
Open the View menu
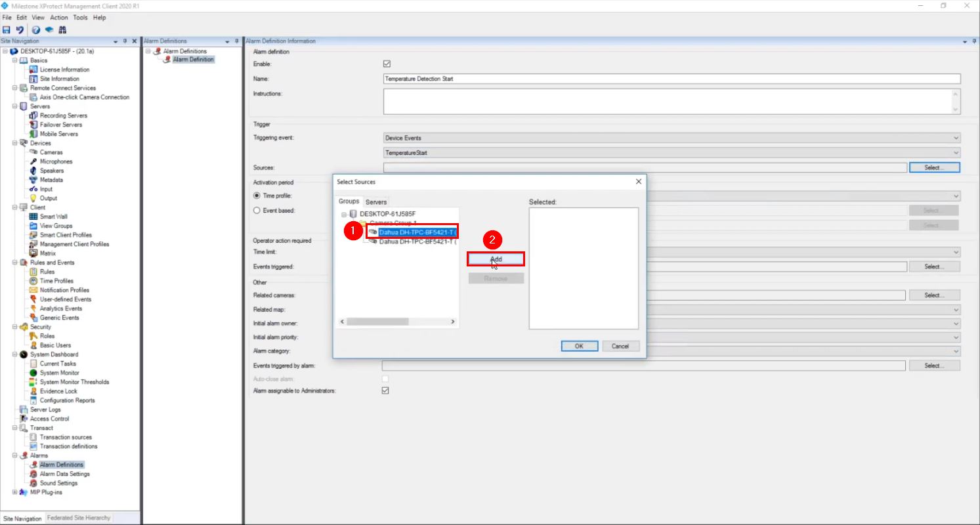coord(38,18)
